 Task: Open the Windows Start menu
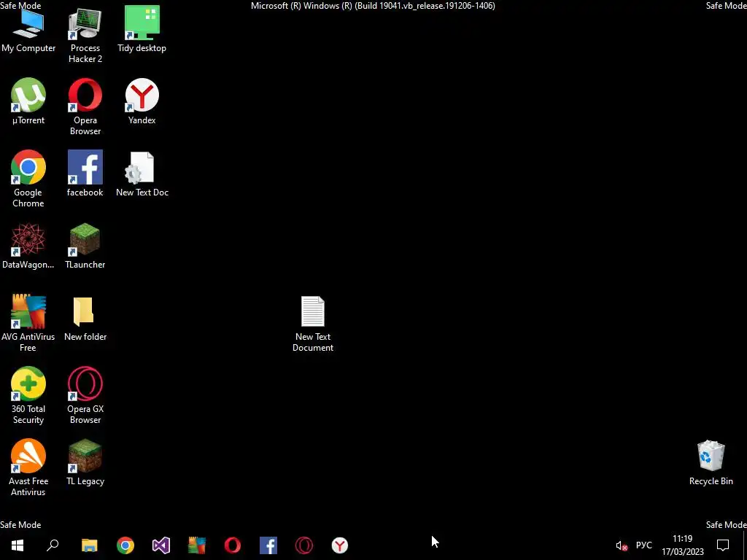18,545
